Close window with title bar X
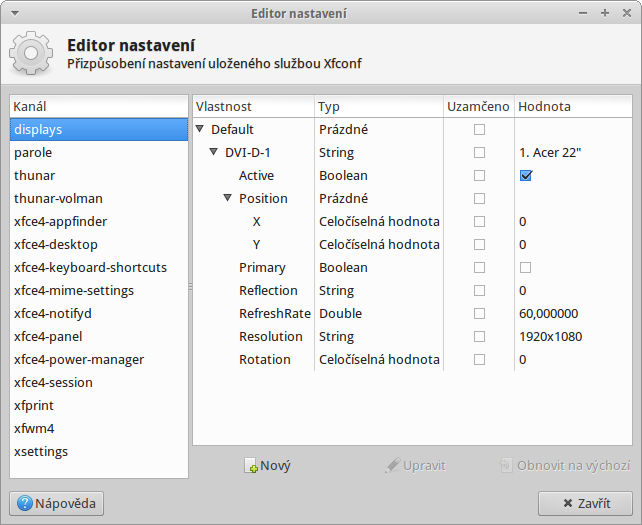 point(627,13)
